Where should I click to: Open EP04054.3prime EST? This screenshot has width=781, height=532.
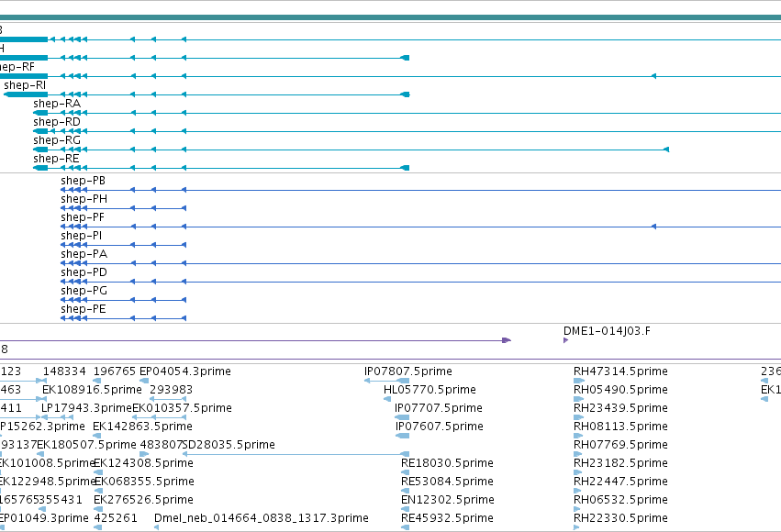185,371
